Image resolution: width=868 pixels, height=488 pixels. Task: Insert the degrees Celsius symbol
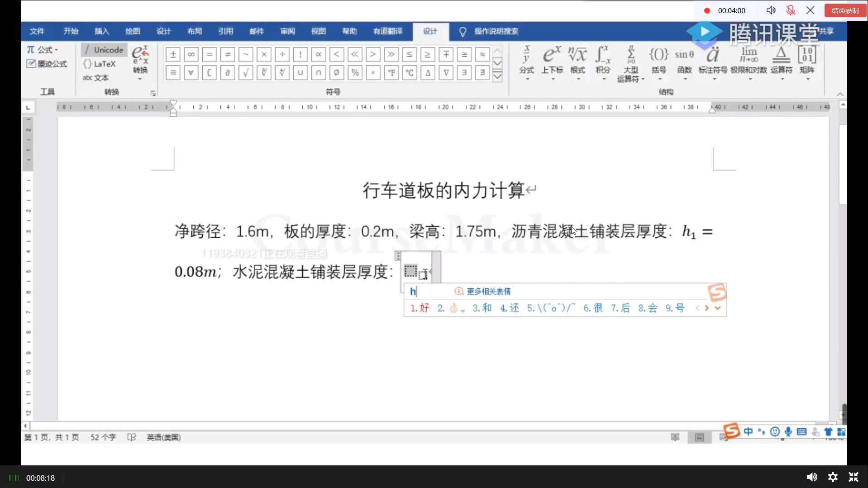[409, 72]
